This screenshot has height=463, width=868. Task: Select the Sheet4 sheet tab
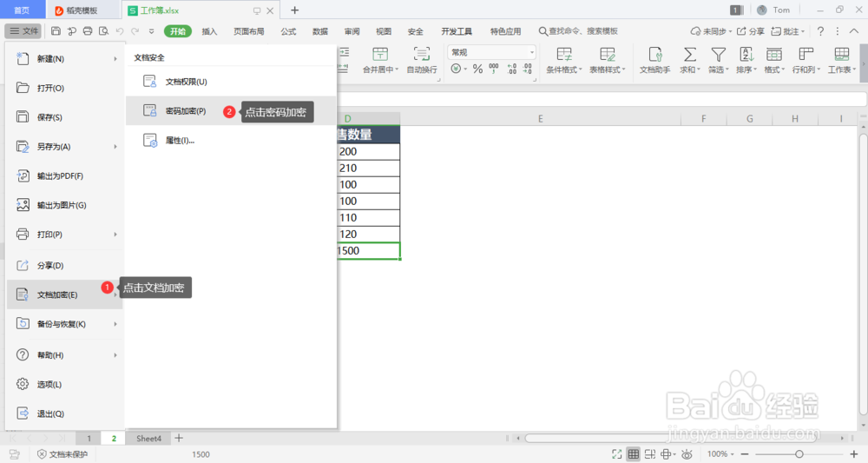point(149,439)
